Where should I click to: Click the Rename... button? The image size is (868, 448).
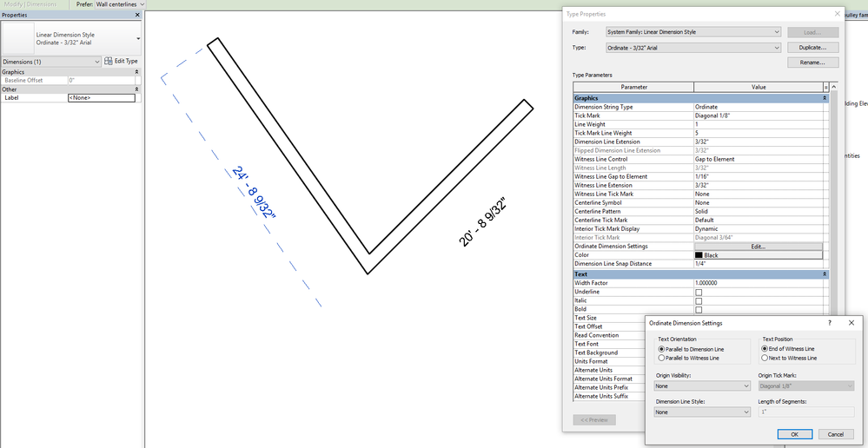coord(812,63)
